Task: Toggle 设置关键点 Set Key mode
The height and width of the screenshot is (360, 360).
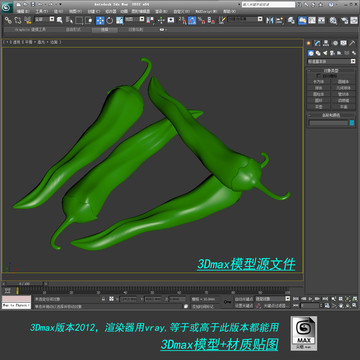Action: click(244, 306)
